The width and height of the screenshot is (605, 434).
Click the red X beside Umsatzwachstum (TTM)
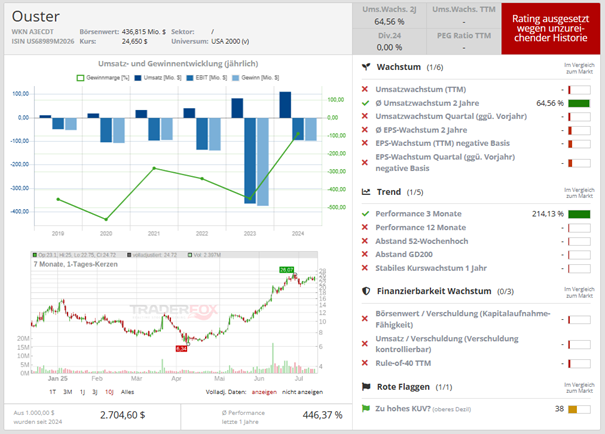365,90
